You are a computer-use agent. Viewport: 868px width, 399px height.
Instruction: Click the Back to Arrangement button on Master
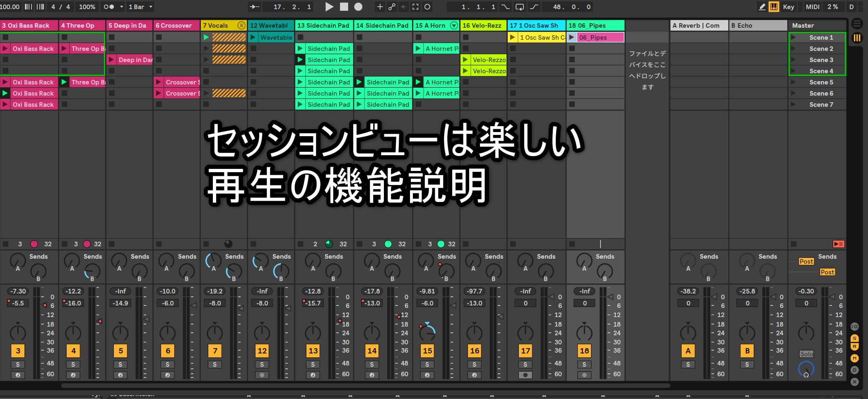839,244
